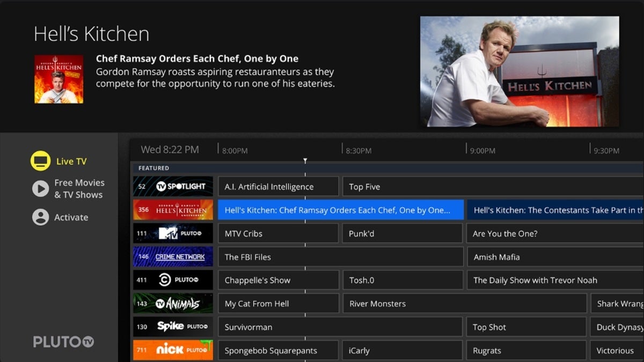Select the Top Five program
This screenshot has width=644, height=362.
pyautogui.click(x=493, y=187)
